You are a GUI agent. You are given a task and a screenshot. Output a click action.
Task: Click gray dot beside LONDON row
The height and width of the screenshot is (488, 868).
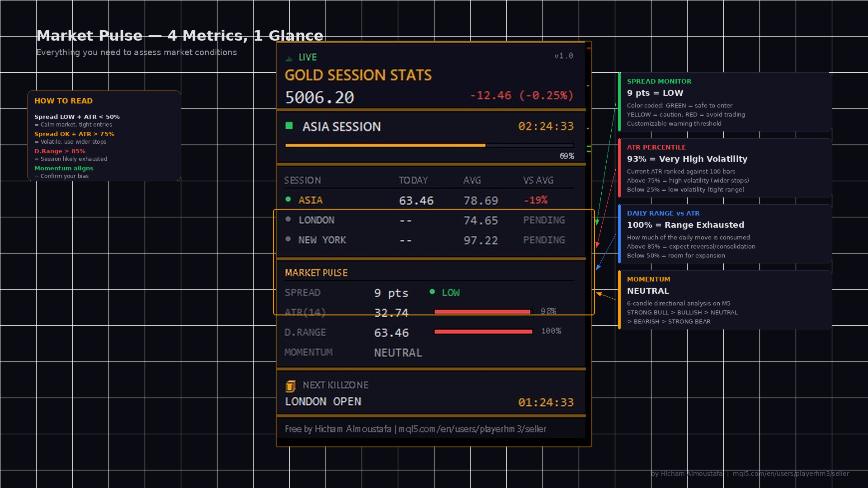288,219
